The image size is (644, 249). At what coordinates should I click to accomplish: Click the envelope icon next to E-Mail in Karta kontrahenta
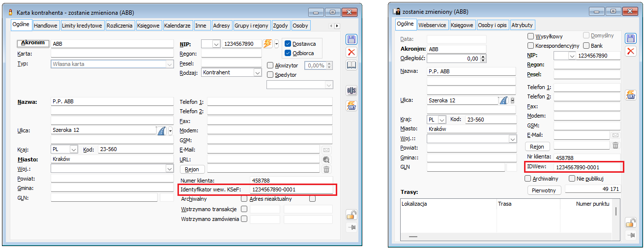click(326, 150)
